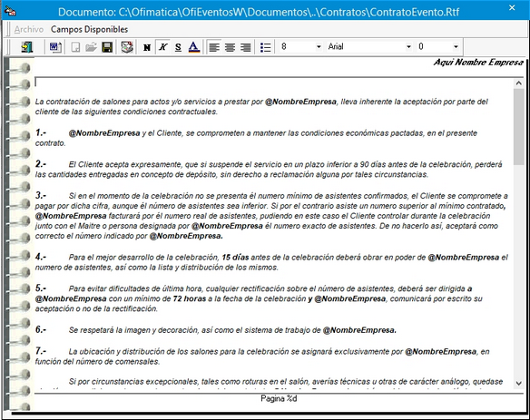This screenshot has height=420, width=530.
Task: Click the scrollbar up arrow
Action: click(x=518, y=83)
